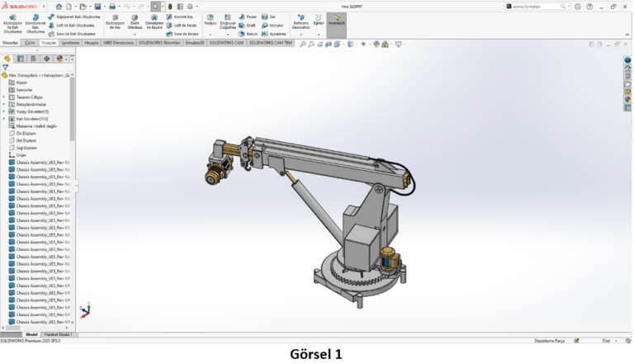Open the Referans Geometrisi dropdown
Image resolution: width=634 pixels, height=364 pixels.
click(301, 22)
